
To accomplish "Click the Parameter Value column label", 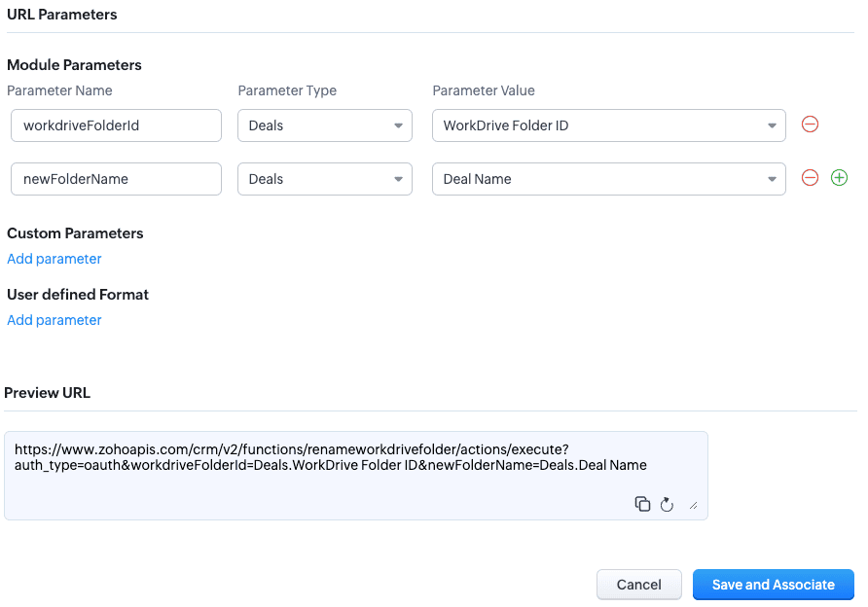I will tap(484, 90).
